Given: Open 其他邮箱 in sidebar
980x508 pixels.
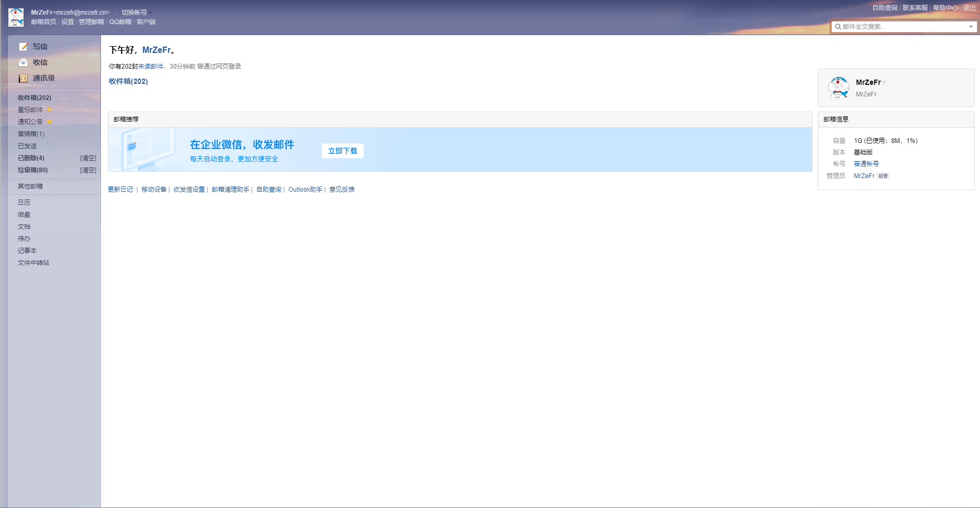Looking at the screenshot, I should click(30, 186).
